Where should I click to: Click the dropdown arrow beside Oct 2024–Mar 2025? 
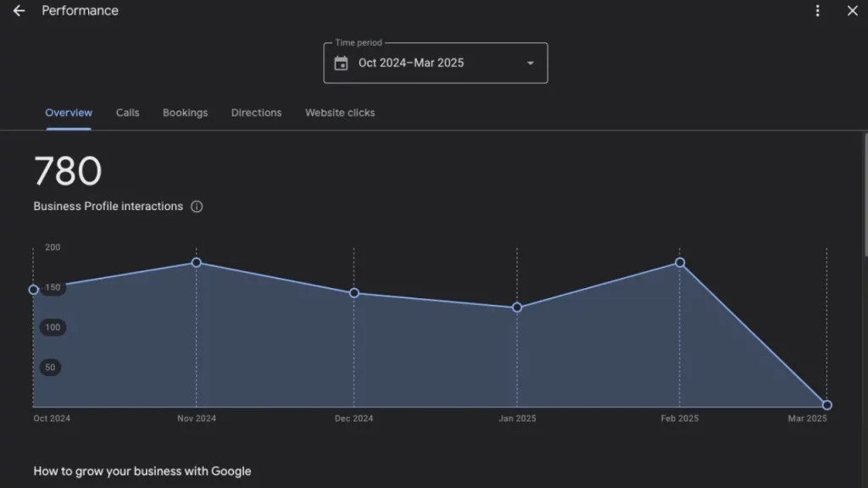[x=530, y=63]
